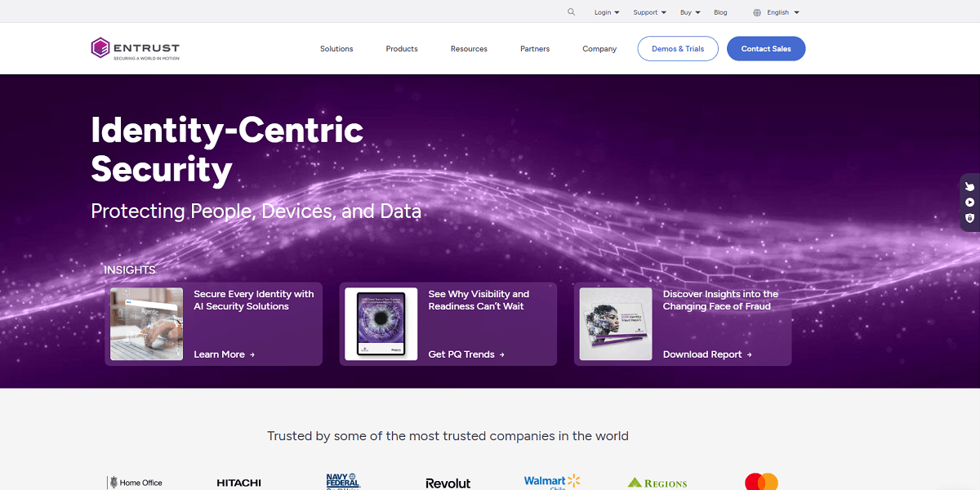
Task: Go to the Blog link
Action: point(720,12)
